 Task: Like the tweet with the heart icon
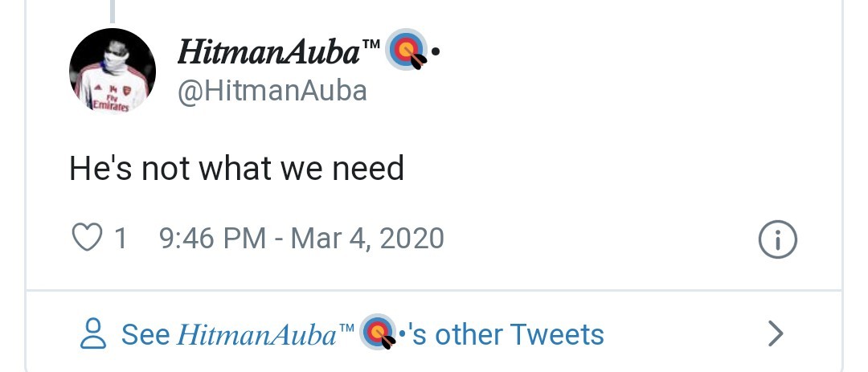click(88, 238)
